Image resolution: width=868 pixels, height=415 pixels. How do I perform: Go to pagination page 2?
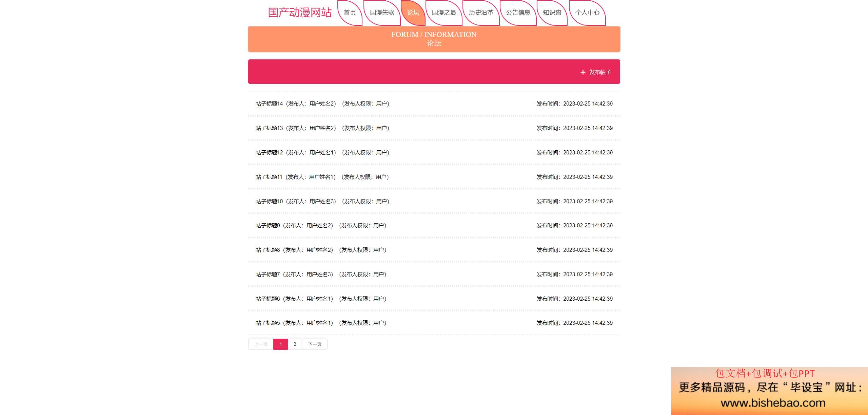[x=295, y=344]
